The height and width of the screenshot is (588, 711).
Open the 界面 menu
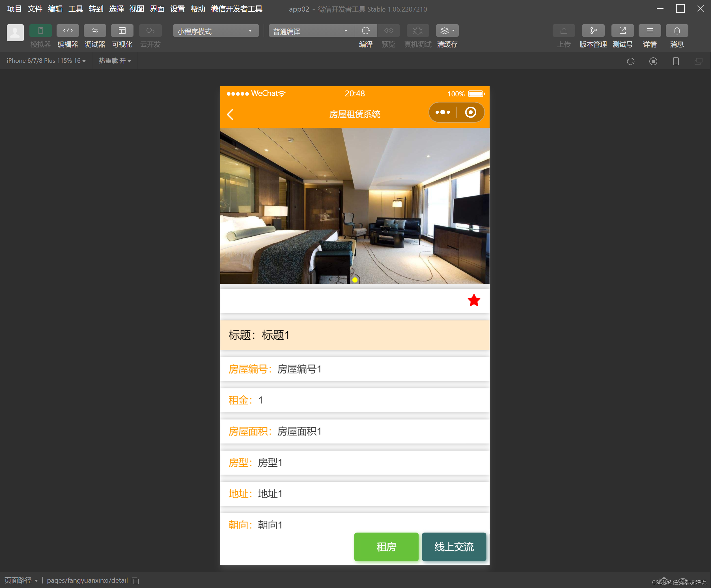tap(157, 9)
